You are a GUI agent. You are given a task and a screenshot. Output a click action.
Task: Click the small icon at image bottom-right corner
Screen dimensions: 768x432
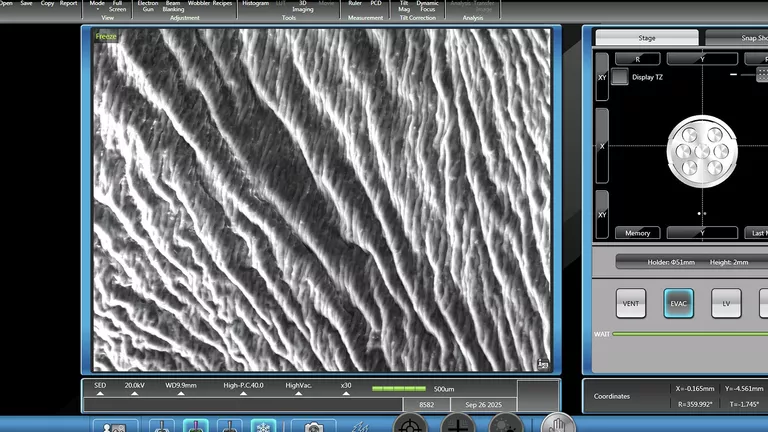pos(541,364)
